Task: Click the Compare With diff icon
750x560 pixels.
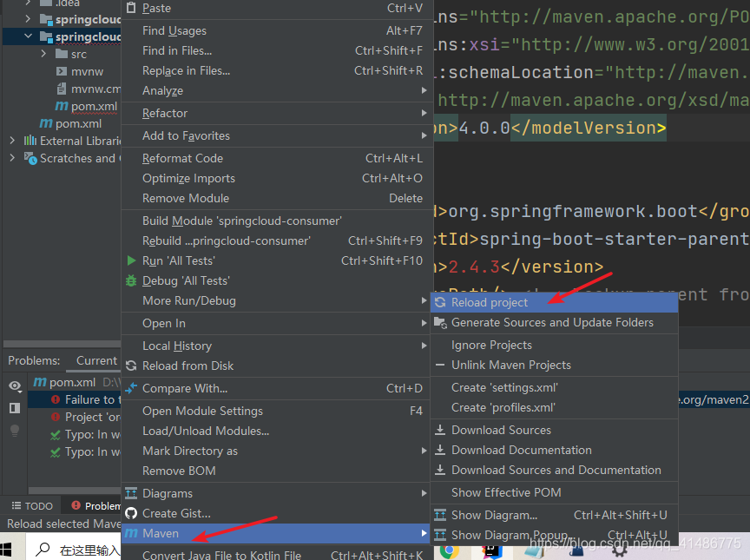Action: click(x=131, y=388)
